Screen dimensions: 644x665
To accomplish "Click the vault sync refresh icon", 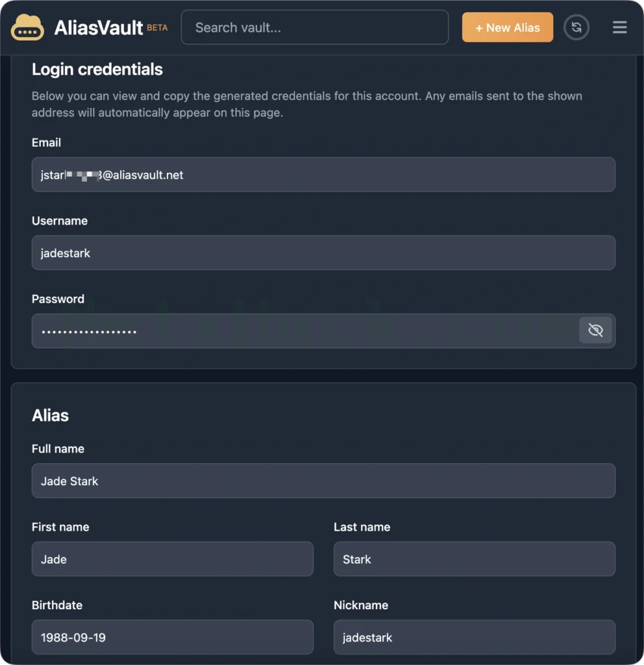I will (x=576, y=27).
